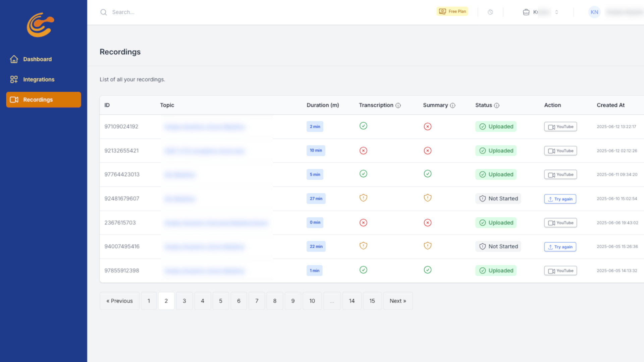The height and width of the screenshot is (362, 644).
Task: Click transcription warning shield for 92481679607
Action: 363,198
